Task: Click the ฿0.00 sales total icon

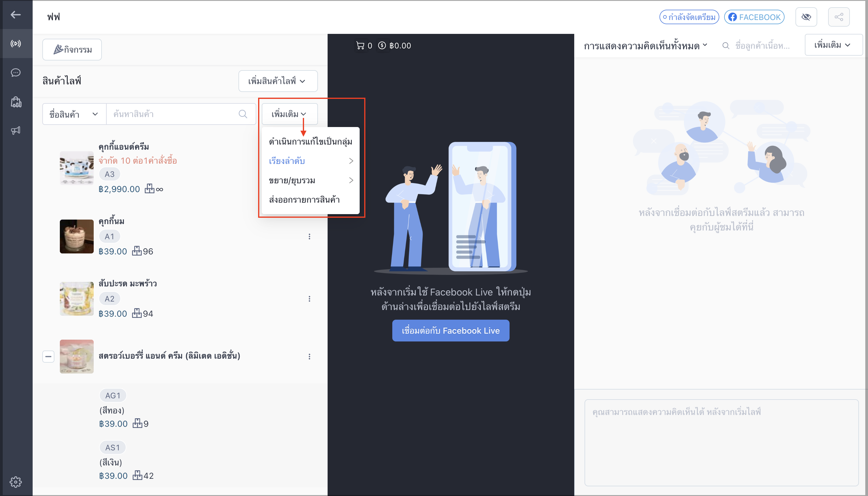Action: [382, 45]
